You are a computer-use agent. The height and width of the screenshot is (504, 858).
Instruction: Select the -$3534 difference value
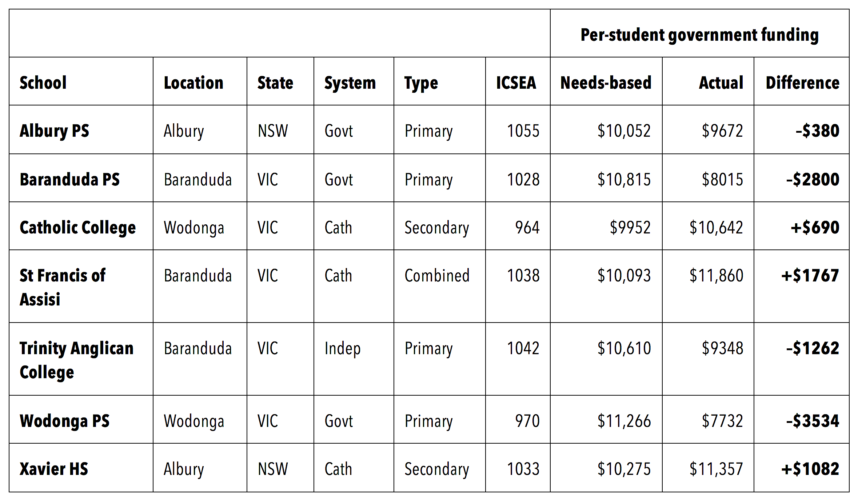pos(813,421)
